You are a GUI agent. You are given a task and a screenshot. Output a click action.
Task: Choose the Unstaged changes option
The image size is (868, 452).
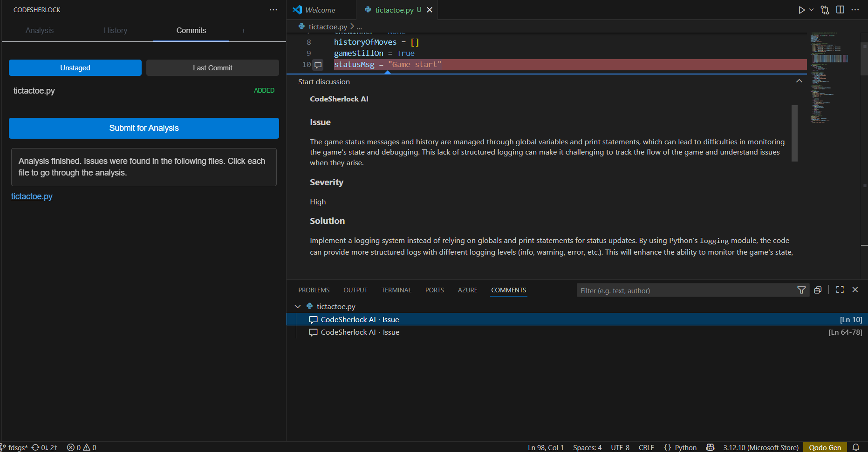[x=75, y=67]
